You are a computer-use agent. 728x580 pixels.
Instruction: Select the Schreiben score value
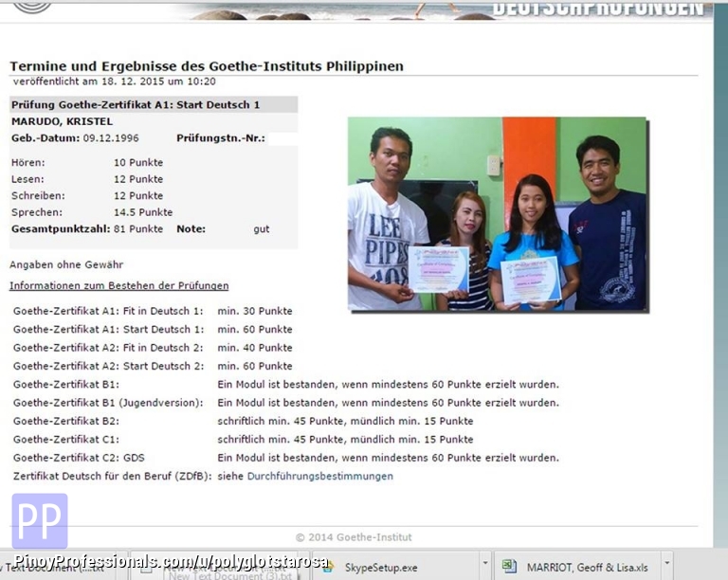138,196
